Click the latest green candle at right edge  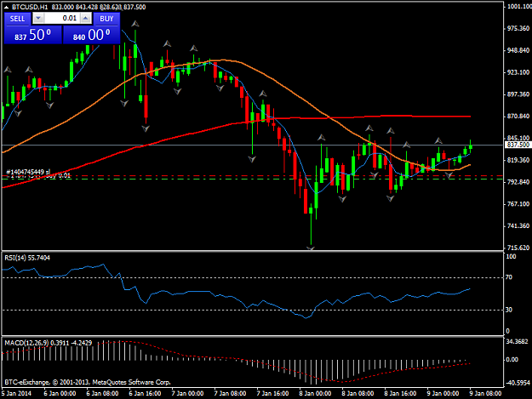coord(471,146)
